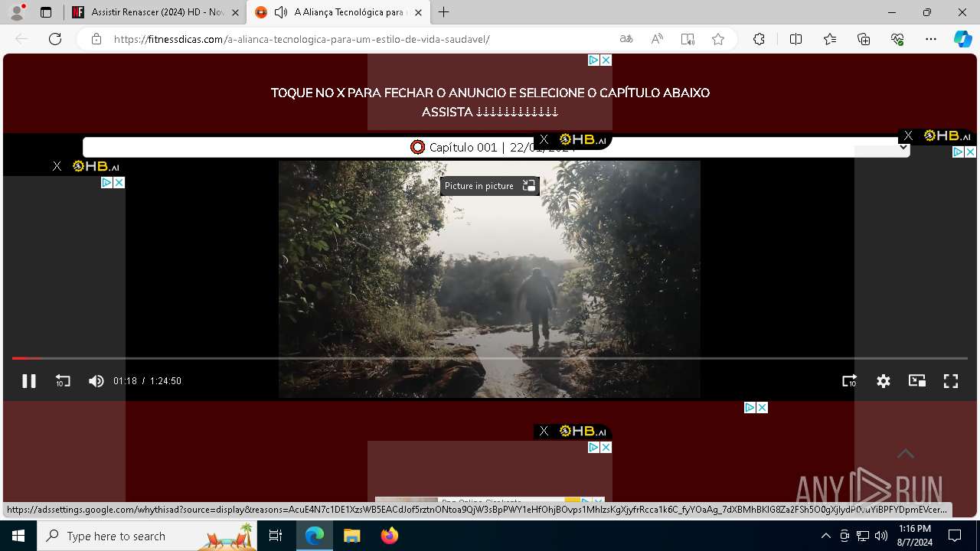Open the Favorites list

(830, 39)
